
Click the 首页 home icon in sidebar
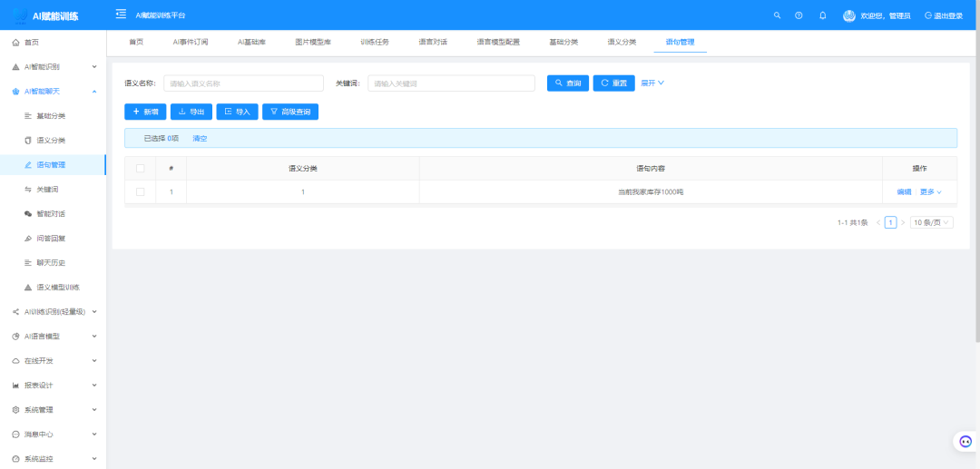(15, 43)
